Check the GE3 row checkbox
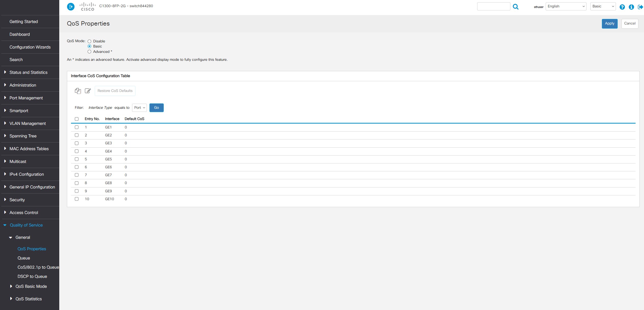The width and height of the screenshot is (644, 310). (x=77, y=143)
